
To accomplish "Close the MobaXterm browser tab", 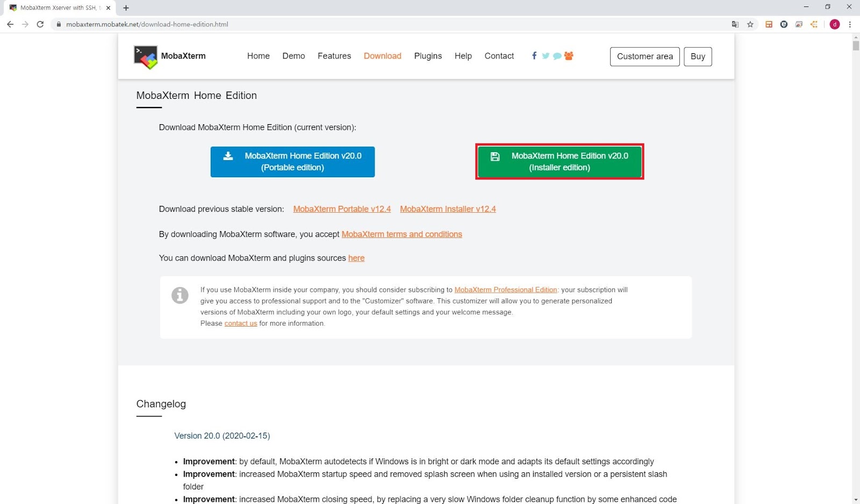I will (108, 8).
